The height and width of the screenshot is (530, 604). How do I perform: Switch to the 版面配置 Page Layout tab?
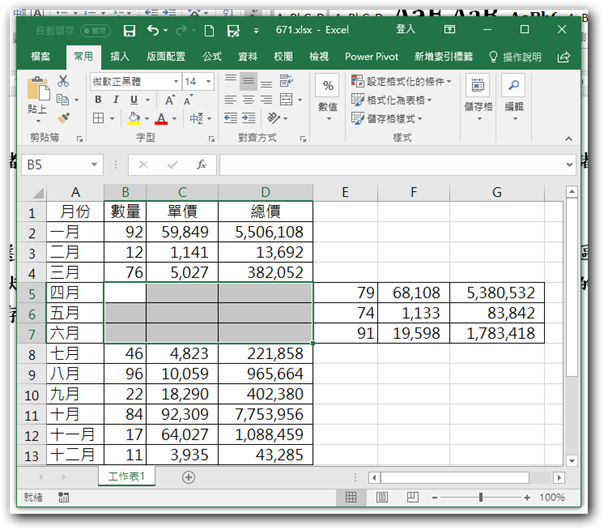point(166,57)
